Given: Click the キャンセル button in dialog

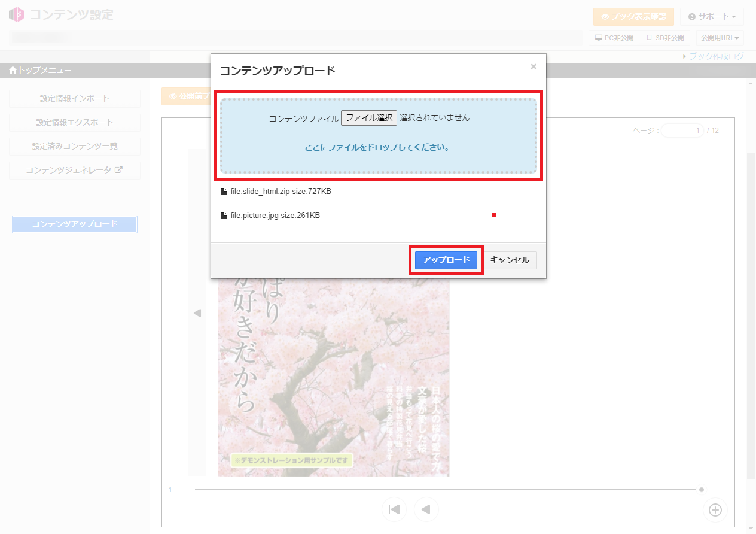Looking at the screenshot, I should coord(510,260).
